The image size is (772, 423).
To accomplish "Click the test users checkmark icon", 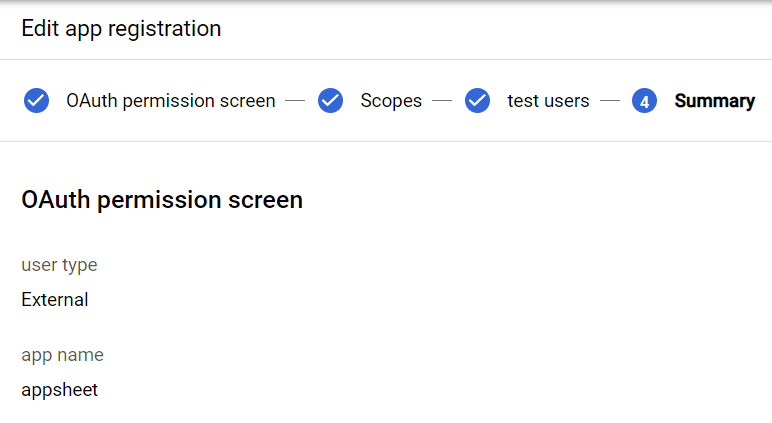I will coord(478,100).
